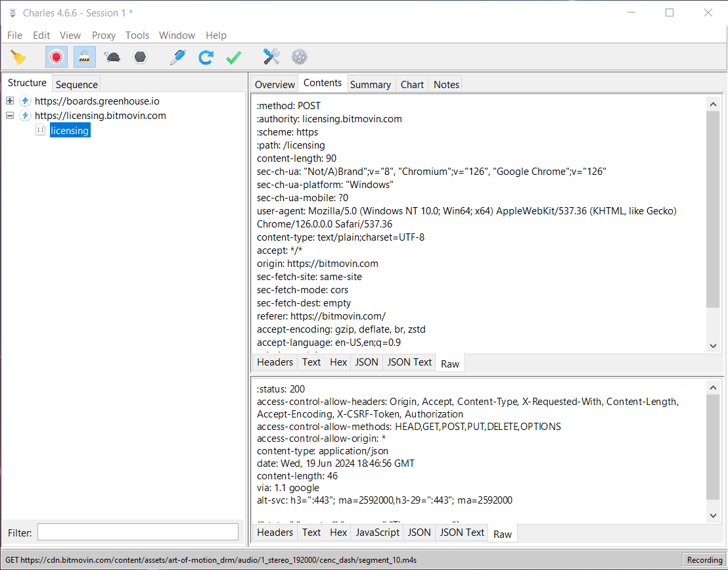This screenshot has height=570, width=728.
Task: Show response JSON view
Action: (x=419, y=533)
